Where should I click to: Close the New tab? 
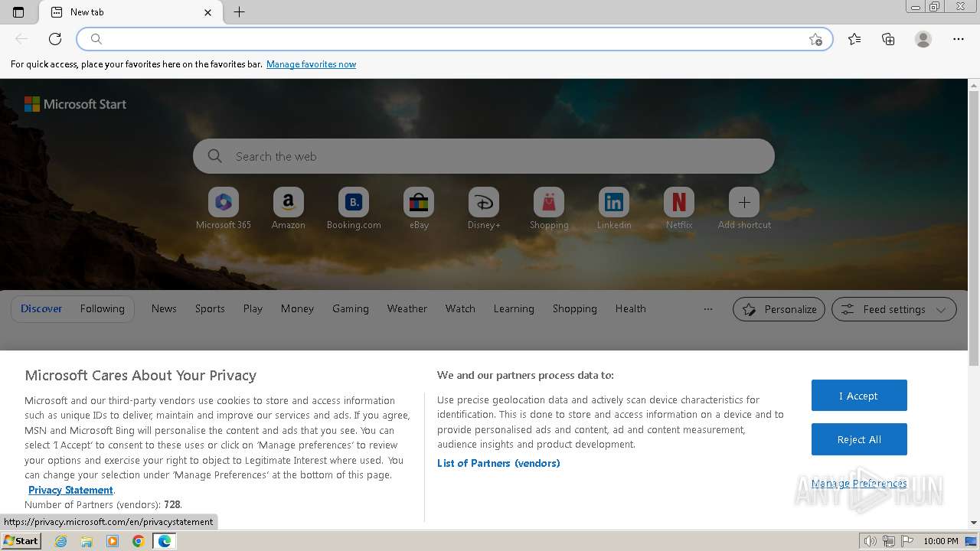(x=207, y=12)
